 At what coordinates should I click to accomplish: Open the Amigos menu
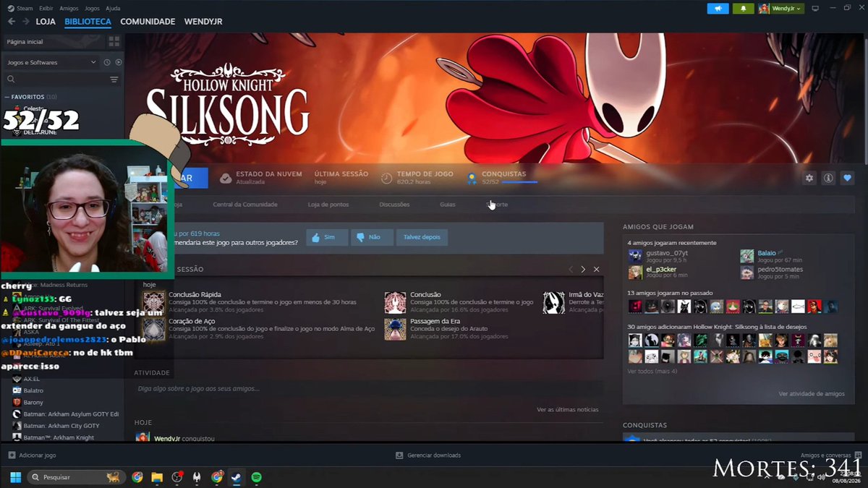tap(69, 9)
